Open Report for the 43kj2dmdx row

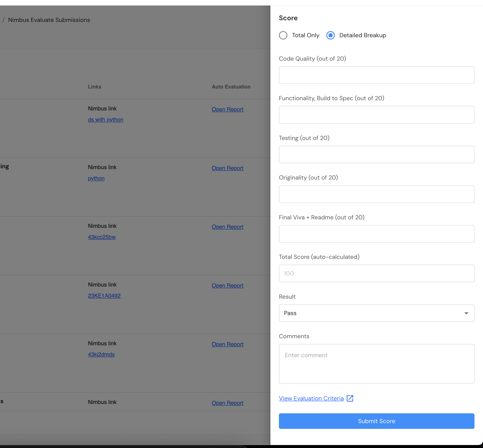tap(227, 344)
